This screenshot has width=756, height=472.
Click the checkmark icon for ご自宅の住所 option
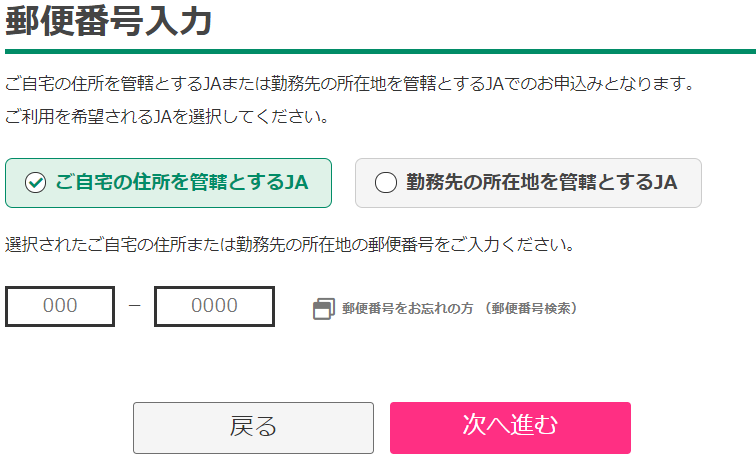coord(36,183)
